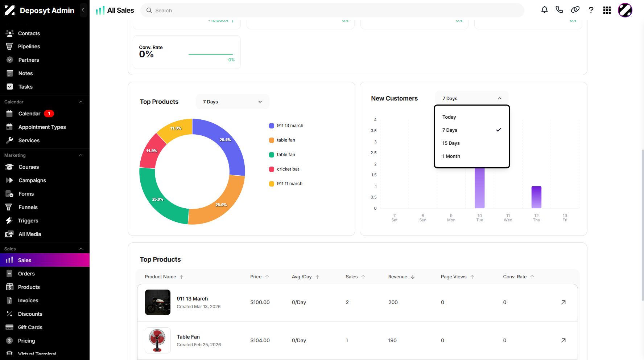Select 15 Days option
The width and height of the screenshot is (644, 360).
point(472,143)
